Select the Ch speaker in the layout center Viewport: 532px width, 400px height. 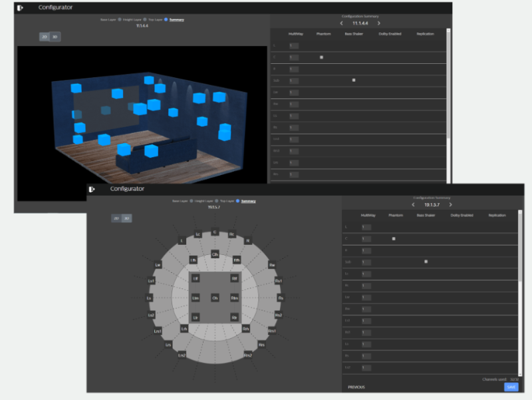(215, 298)
